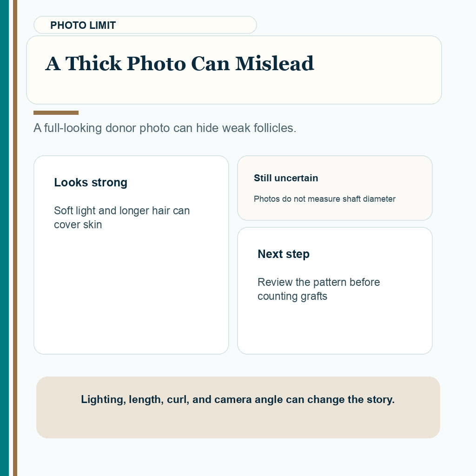Select the subtitle about weak follicles
The image size is (476, 476).
click(x=165, y=128)
